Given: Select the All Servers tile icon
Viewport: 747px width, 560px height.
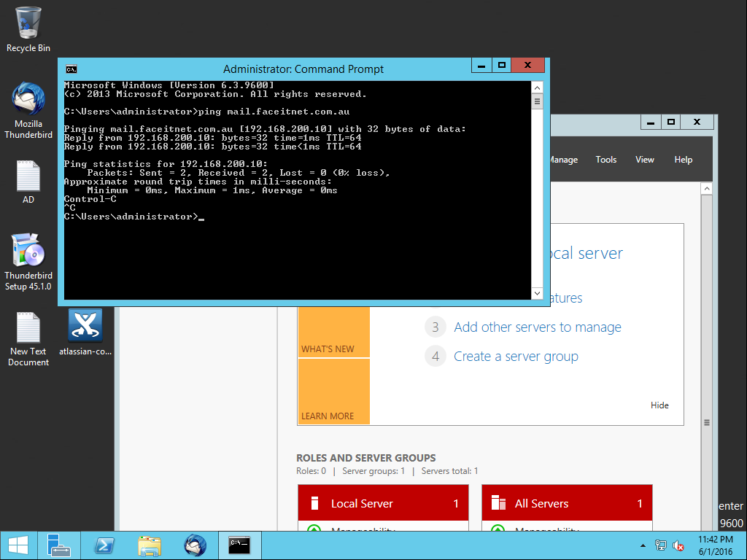Looking at the screenshot, I should click(x=498, y=503).
